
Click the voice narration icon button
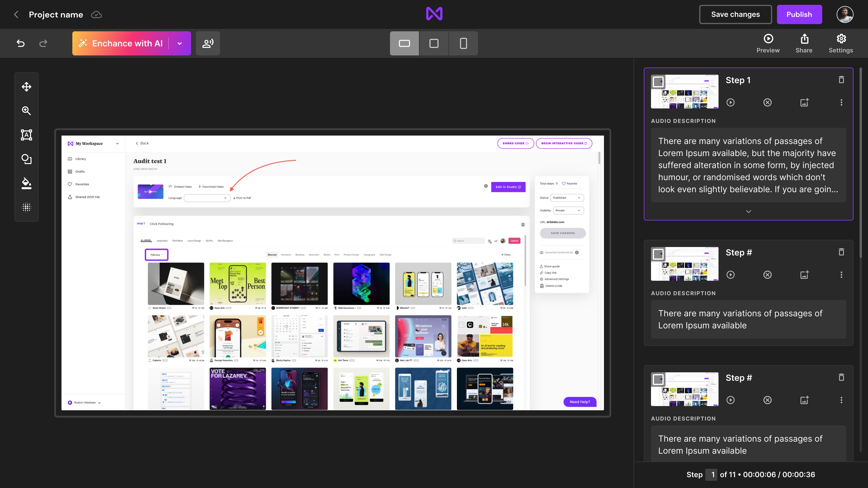tap(208, 43)
